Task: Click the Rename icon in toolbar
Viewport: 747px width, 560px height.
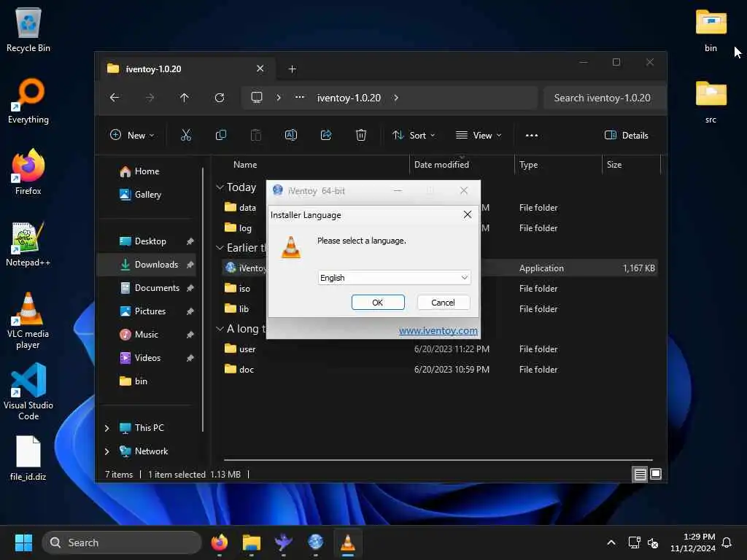Action: tap(290, 135)
